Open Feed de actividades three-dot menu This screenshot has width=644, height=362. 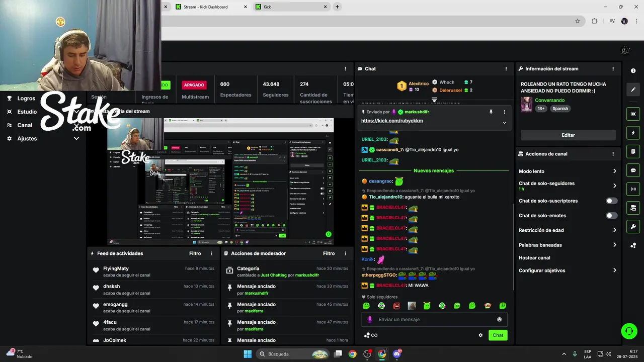[x=211, y=253]
